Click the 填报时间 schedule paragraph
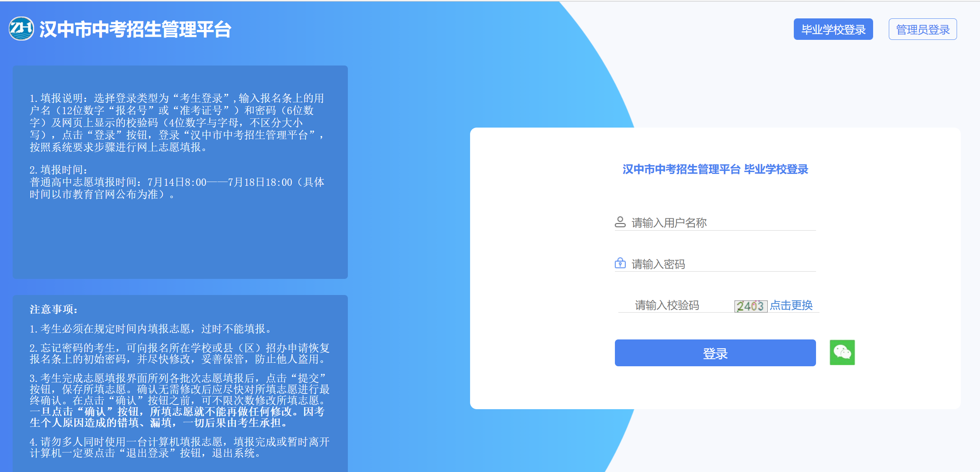Screen dimensions: 980x472 (176, 182)
